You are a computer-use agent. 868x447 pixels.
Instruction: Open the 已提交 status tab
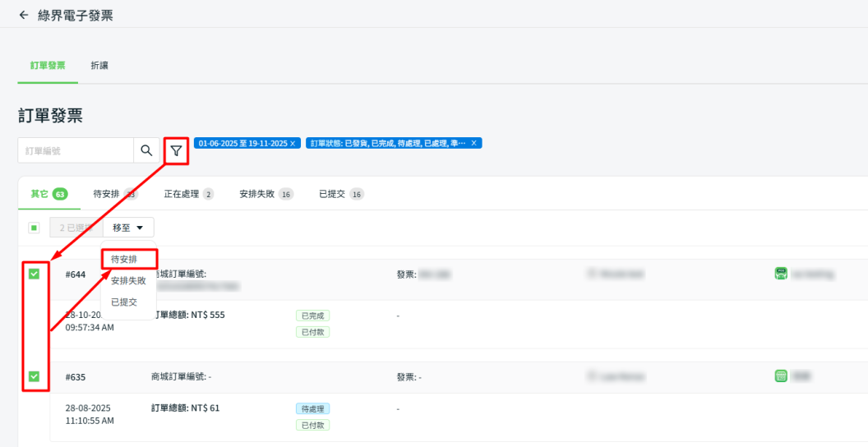340,194
